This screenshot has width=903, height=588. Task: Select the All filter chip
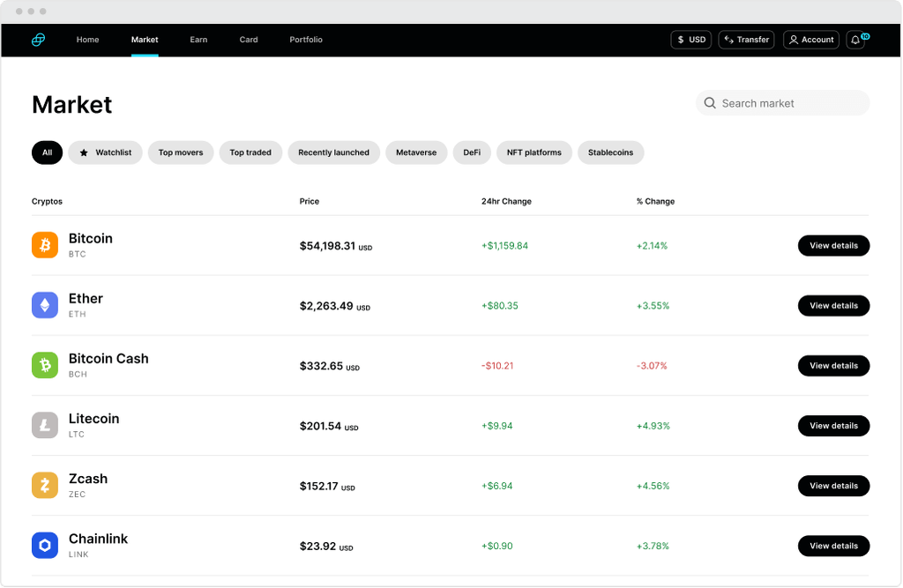click(48, 153)
